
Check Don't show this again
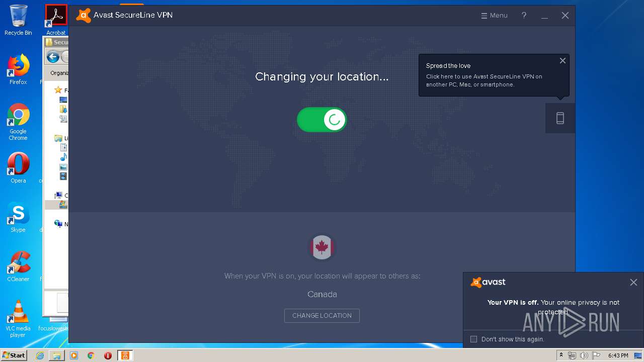pyautogui.click(x=473, y=339)
